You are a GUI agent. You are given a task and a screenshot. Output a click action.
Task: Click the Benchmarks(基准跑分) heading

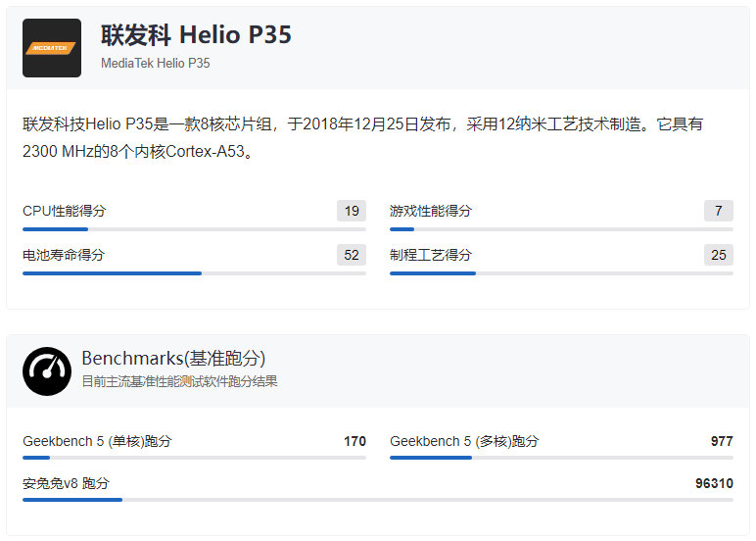click(x=173, y=359)
